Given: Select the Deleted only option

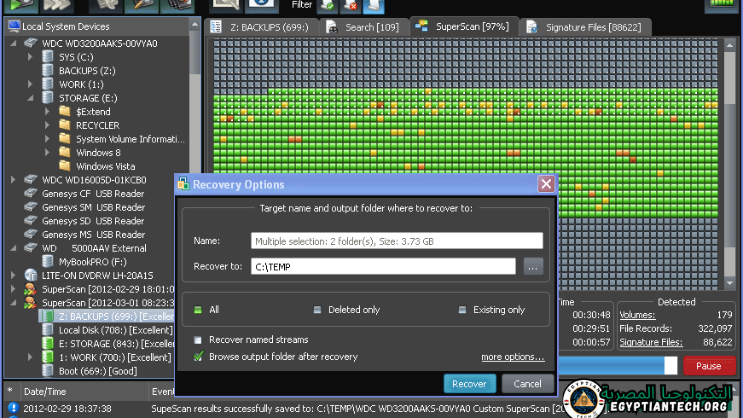Looking at the screenshot, I should pyautogui.click(x=322, y=310).
